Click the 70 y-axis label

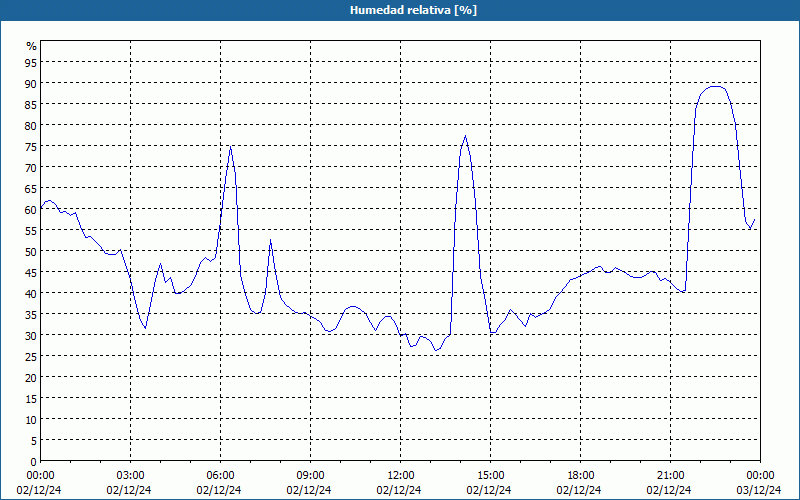pos(31,168)
